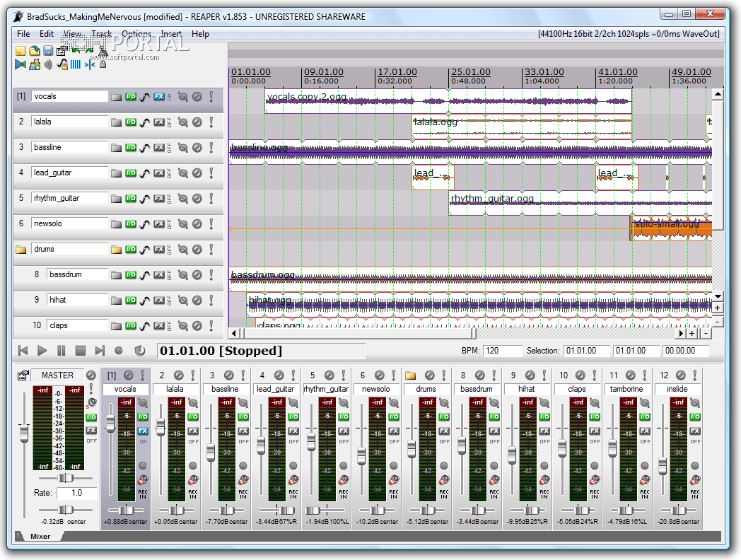741x560 pixels.
Task: Open the Options menu
Action: [136, 34]
